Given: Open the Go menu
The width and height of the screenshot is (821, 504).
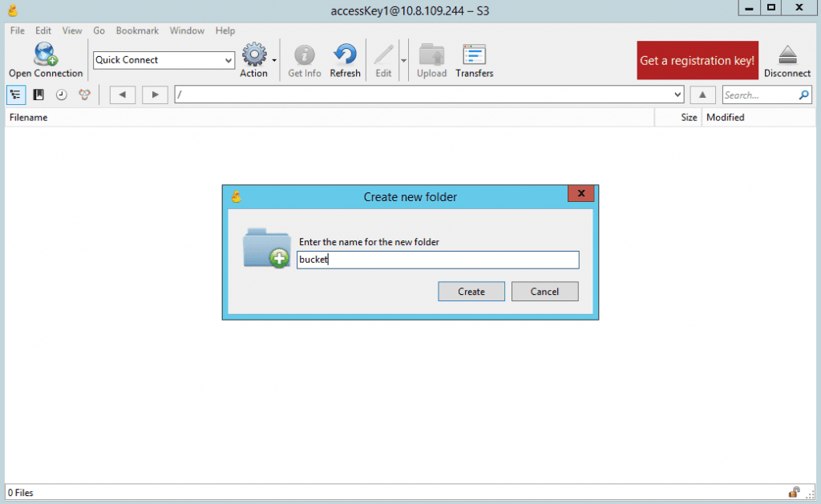Looking at the screenshot, I should click(99, 30).
